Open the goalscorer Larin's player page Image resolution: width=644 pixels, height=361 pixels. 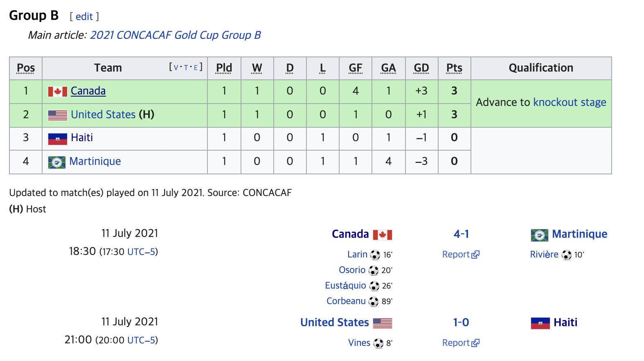pos(357,255)
